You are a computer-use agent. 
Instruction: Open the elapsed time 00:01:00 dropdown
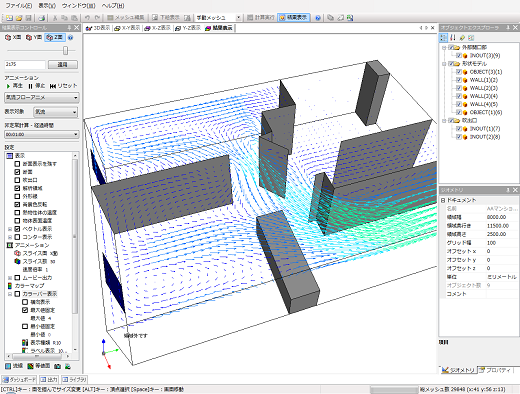point(42,134)
